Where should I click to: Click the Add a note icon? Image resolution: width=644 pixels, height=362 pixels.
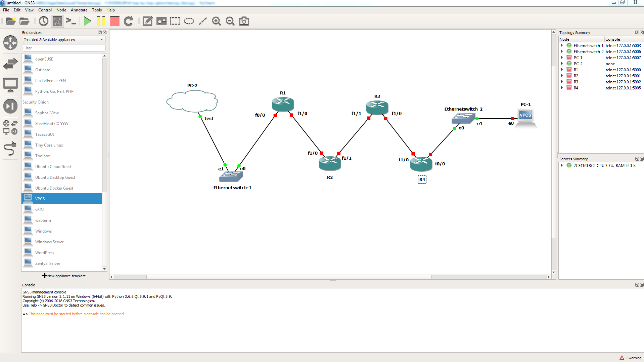(x=147, y=21)
